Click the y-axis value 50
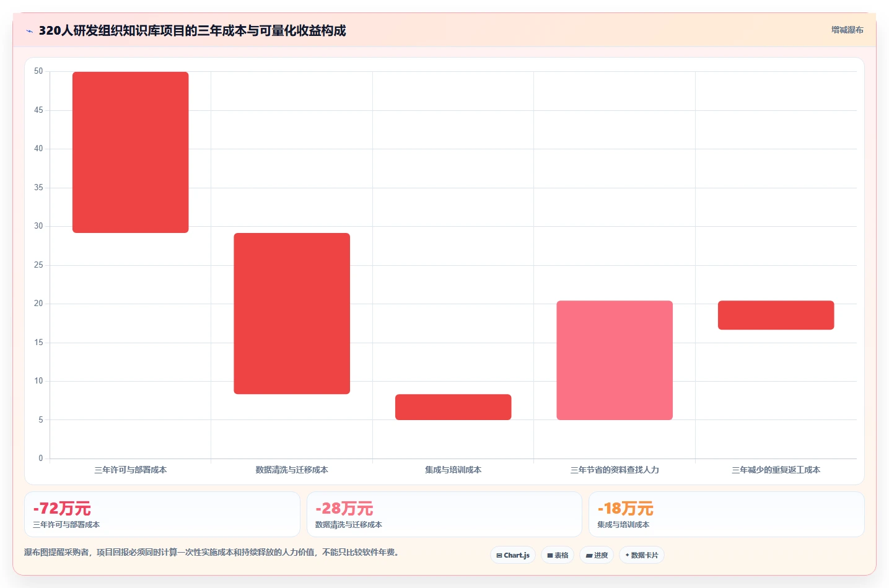889x588 pixels. (38, 71)
